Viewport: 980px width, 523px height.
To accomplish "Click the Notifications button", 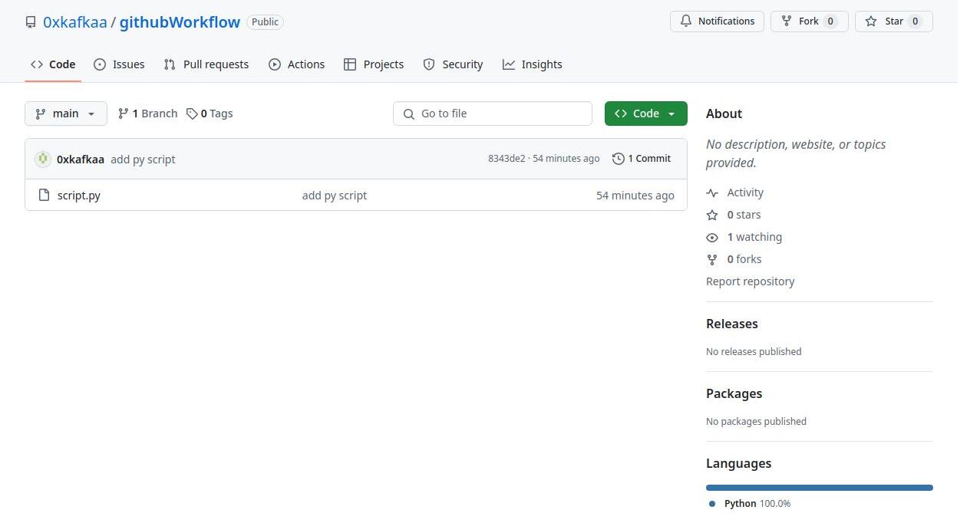I will (x=717, y=21).
